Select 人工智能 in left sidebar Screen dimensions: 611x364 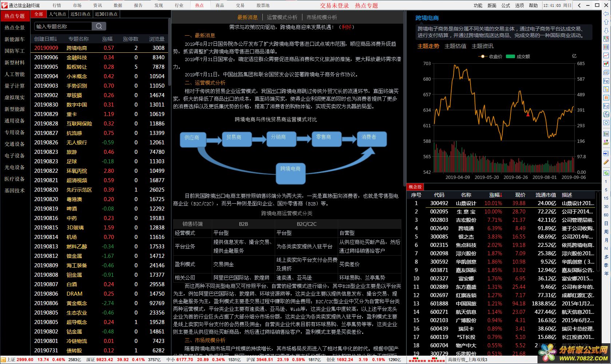[x=15, y=74]
